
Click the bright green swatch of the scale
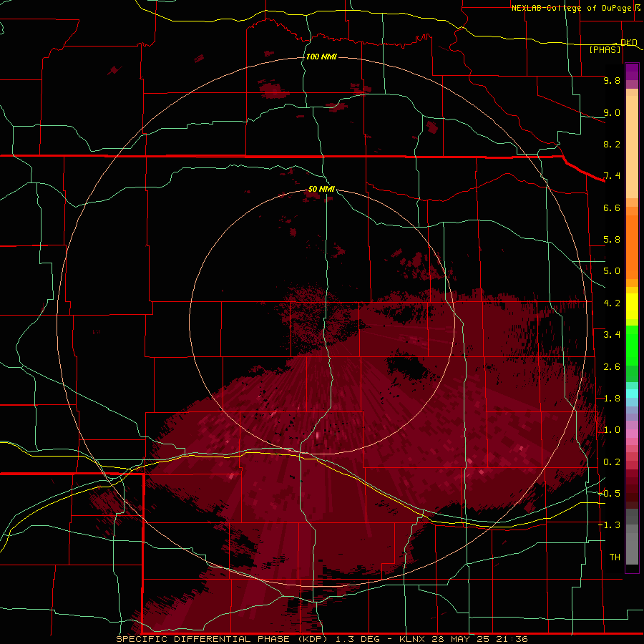coord(632,345)
